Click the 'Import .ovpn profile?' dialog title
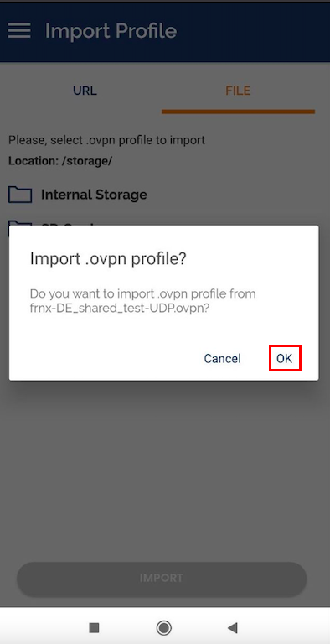This screenshot has height=644, width=330. click(x=108, y=260)
